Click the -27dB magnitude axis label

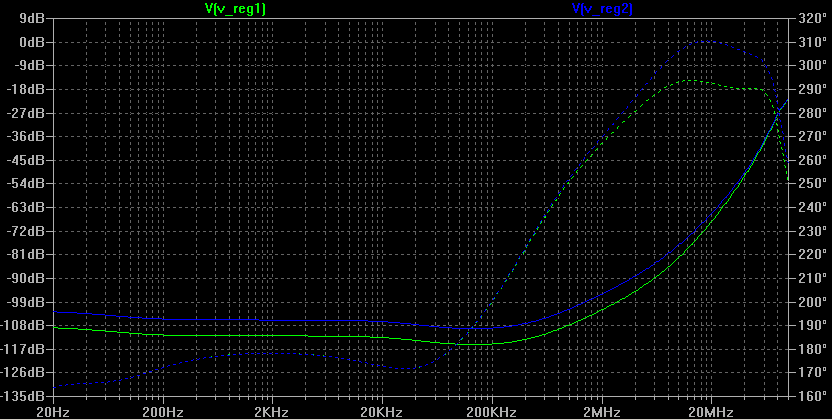(x=25, y=113)
